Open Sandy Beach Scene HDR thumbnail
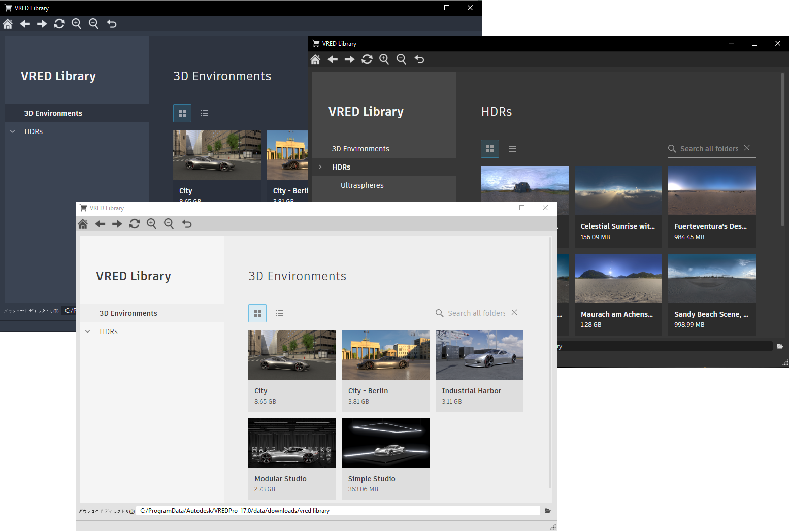 (712, 278)
